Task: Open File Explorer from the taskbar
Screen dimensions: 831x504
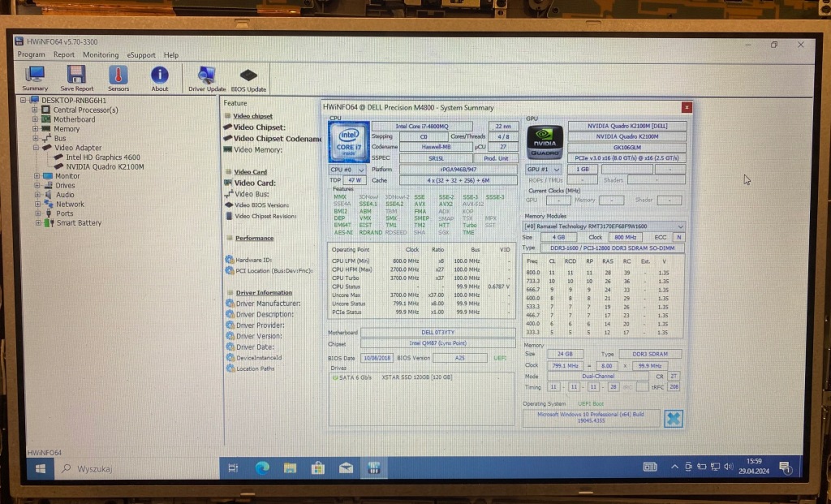Action: [x=290, y=468]
